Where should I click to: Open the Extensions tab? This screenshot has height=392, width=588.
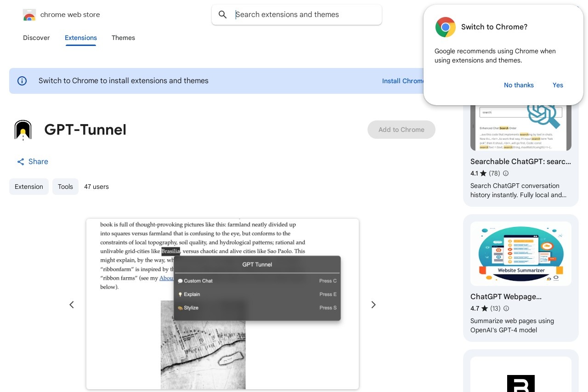pyautogui.click(x=81, y=38)
